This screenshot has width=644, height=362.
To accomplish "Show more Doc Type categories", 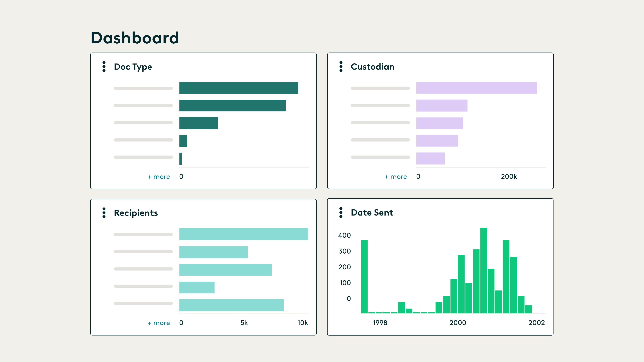I will click(159, 177).
